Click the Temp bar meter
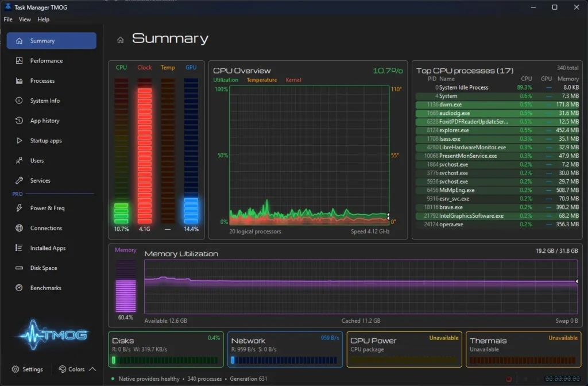Screen dimensions: 588x386 click(x=168, y=151)
